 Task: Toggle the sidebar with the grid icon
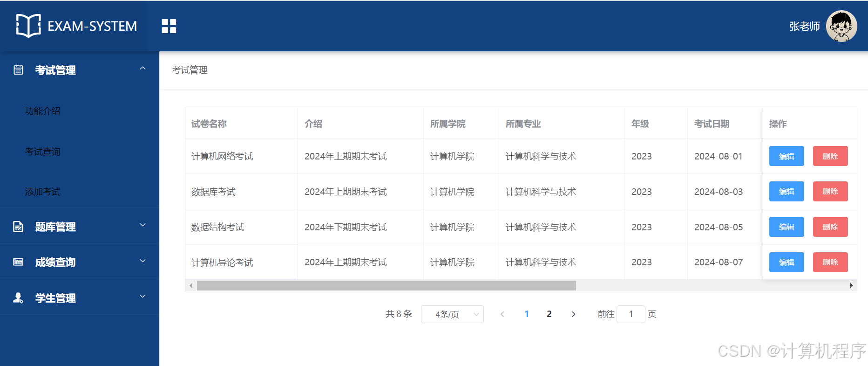pos(169,26)
